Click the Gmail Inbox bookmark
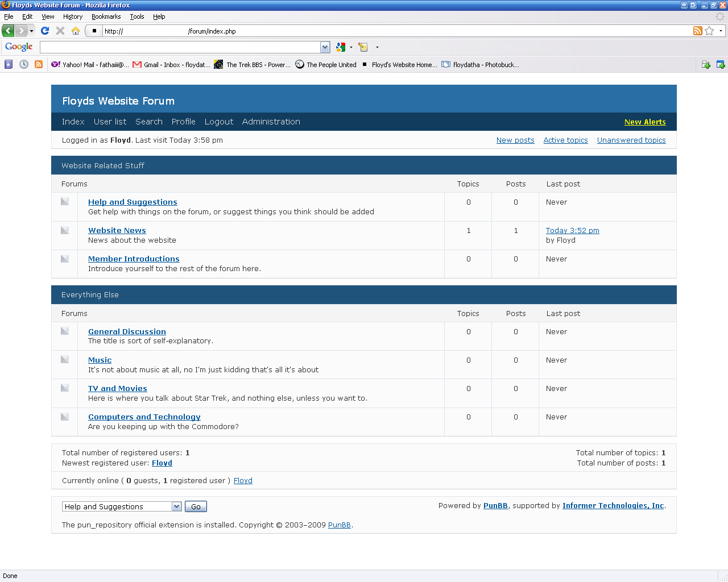 click(x=171, y=65)
